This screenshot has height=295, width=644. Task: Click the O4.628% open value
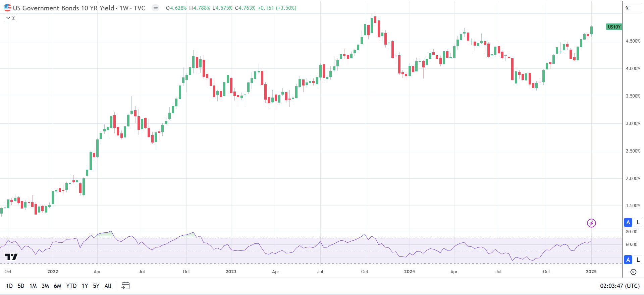click(x=176, y=8)
